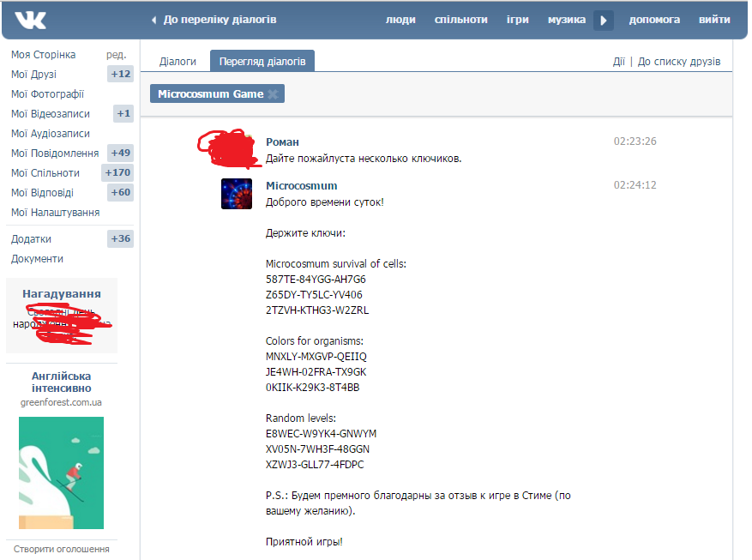752x560 pixels.
Task: Open the допомога menu item
Action: click(x=654, y=20)
